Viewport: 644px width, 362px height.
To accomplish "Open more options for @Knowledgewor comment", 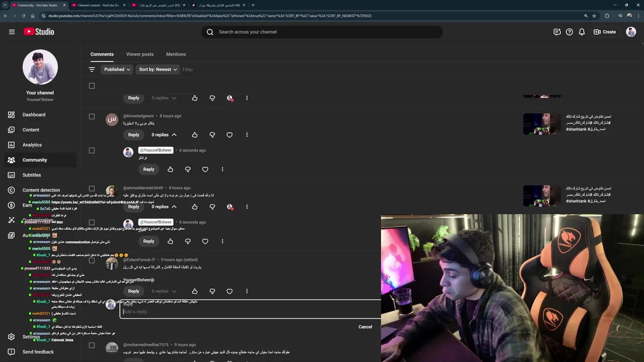I will (x=247, y=135).
